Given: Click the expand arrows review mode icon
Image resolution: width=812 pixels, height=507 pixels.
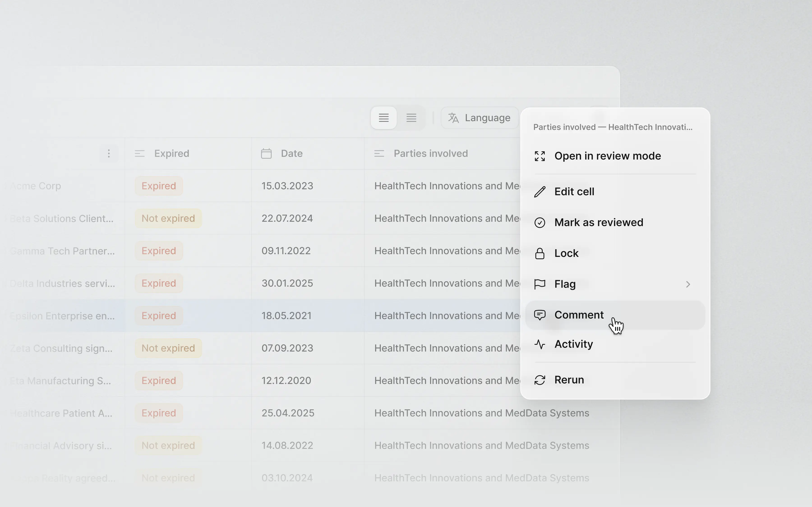Looking at the screenshot, I should [540, 156].
